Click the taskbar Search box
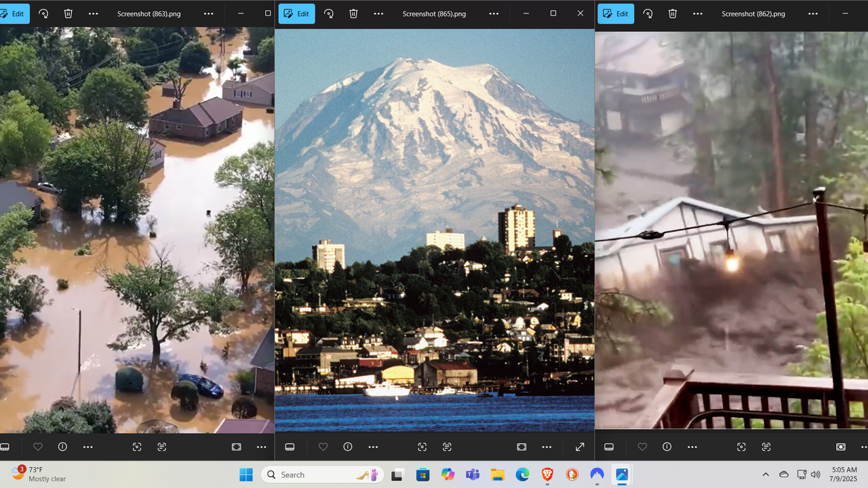 coord(312,474)
